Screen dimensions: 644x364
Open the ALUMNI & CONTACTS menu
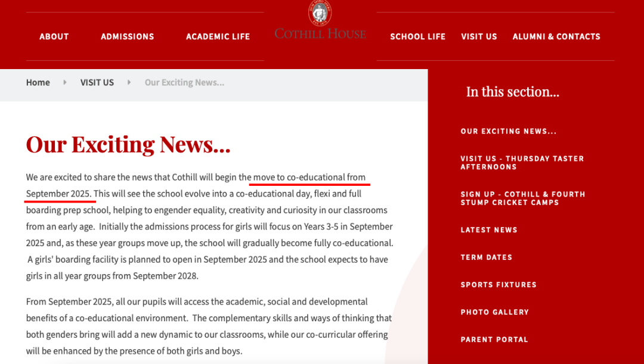click(x=556, y=36)
